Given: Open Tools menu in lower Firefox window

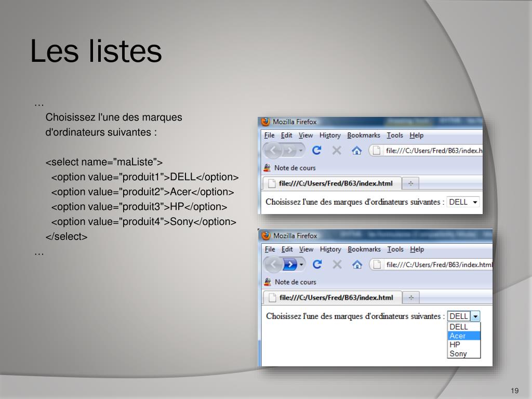Looking at the screenshot, I should click(x=395, y=249).
